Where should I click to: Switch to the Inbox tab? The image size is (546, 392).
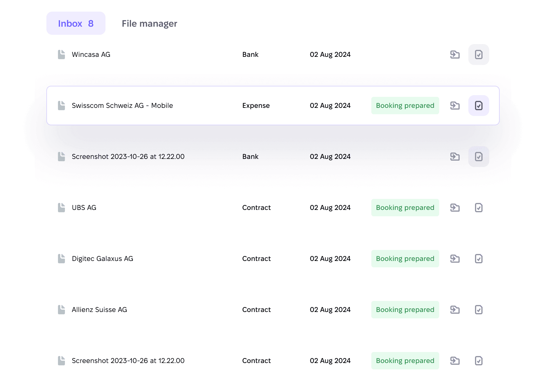click(x=76, y=23)
